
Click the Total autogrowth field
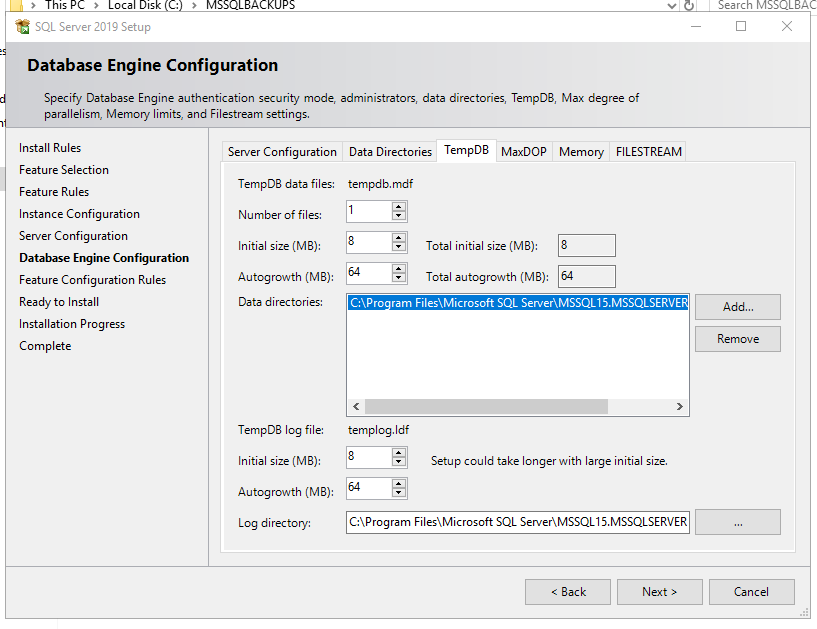click(x=586, y=276)
